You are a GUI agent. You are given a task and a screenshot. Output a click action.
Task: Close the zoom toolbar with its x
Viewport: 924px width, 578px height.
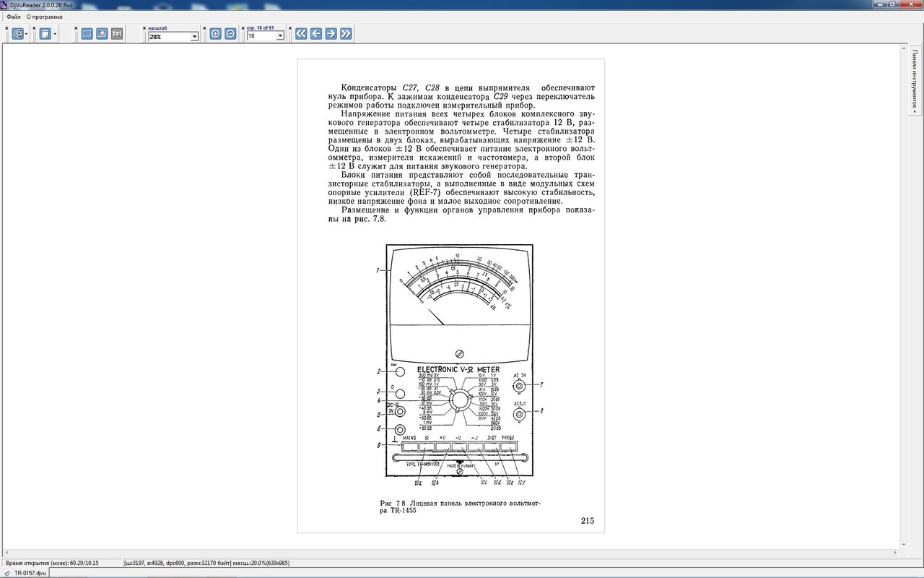(x=144, y=28)
